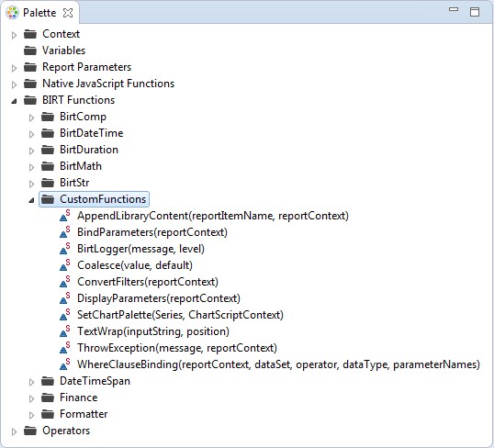The height and width of the screenshot is (448, 494).
Task: Click ConvertFilters static function icon
Action: [x=65, y=282]
